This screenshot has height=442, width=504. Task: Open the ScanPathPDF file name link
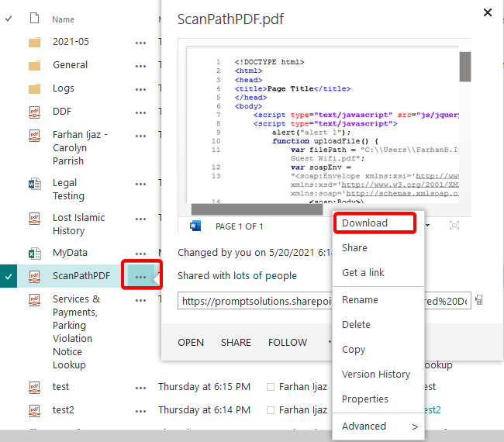click(x=81, y=276)
